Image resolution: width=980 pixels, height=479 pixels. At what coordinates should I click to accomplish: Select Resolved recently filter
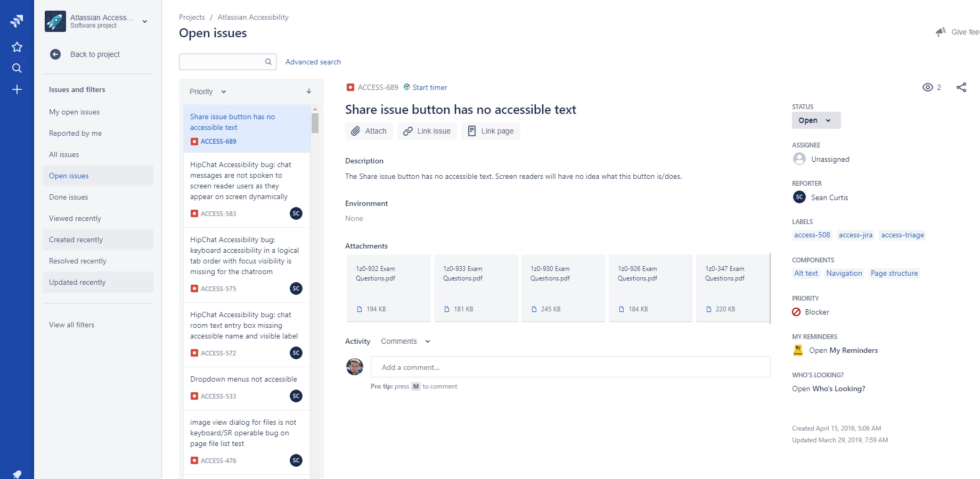[98, 261]
